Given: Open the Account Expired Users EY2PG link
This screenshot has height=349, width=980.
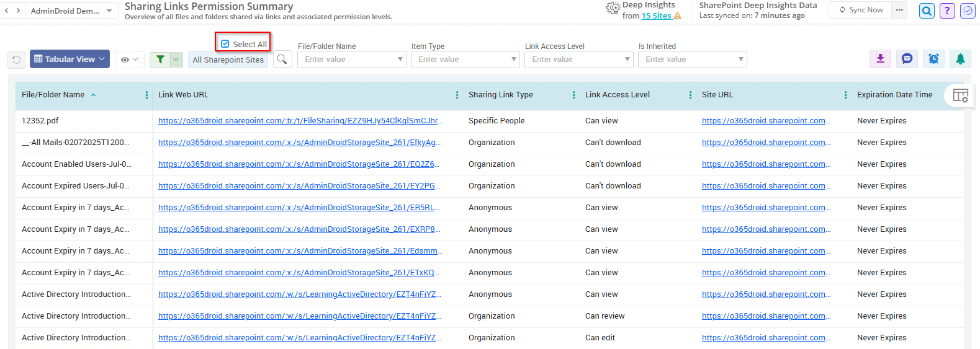Looking at the screenshot, I should tap(299, 186).
